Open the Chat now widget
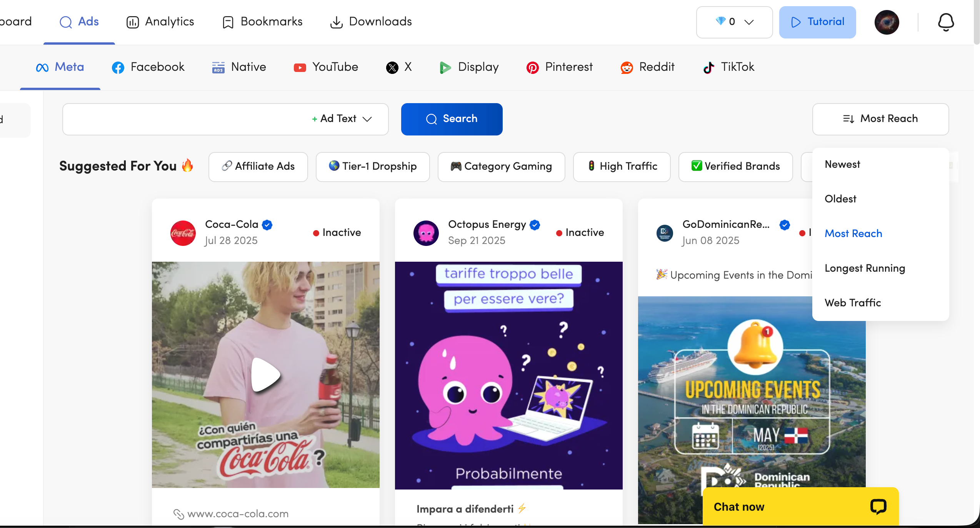The image size is (980, 528). 800,506
